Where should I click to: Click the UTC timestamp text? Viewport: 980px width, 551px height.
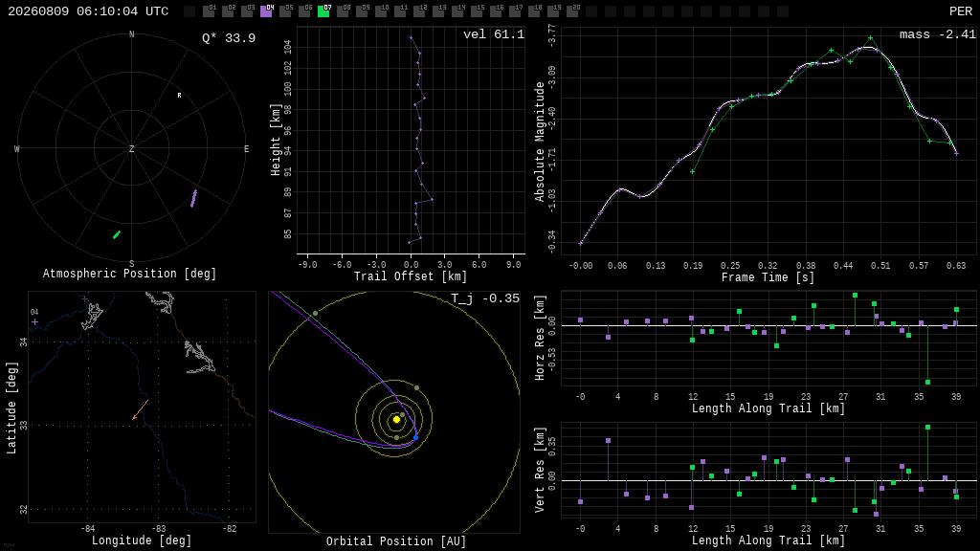(88, 11)
